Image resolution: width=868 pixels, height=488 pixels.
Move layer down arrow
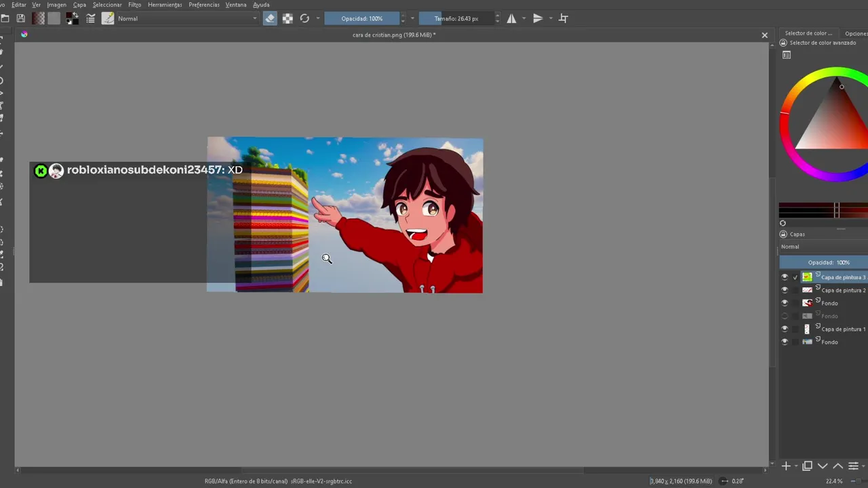[x=823, y=466]
